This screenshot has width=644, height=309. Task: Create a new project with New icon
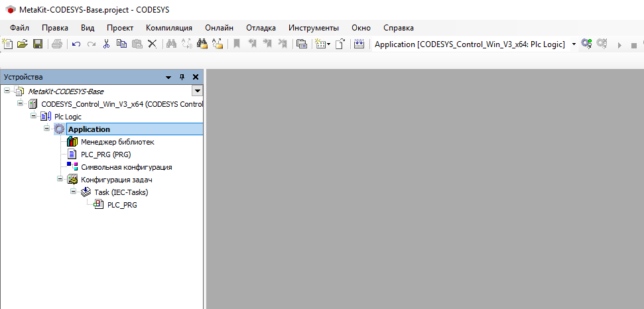point(7,44)
